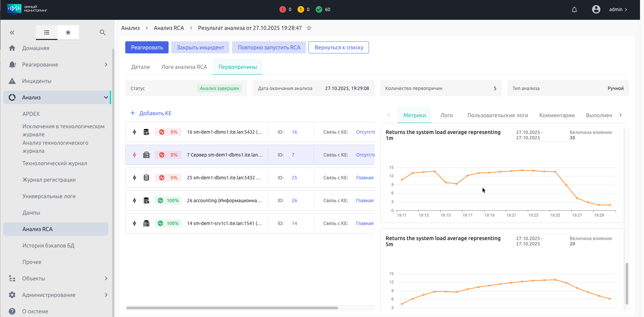
Task: Switch sidebar to favorites star view
Action: pos(68,33)
